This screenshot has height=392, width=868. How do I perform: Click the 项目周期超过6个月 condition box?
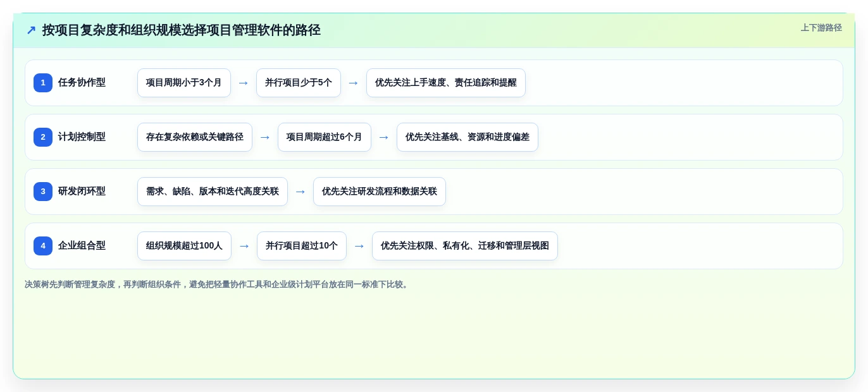pyautogui.click(x=325, y=137)
